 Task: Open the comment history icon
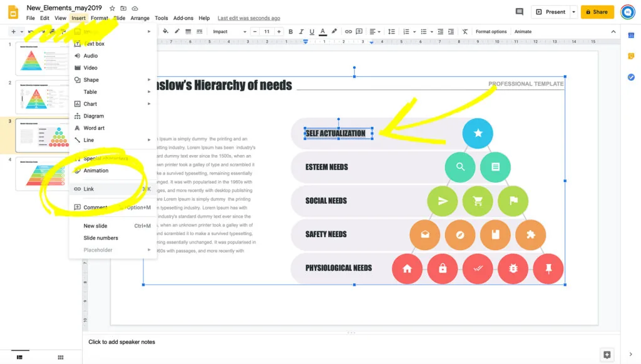click(x=520, y=12)
